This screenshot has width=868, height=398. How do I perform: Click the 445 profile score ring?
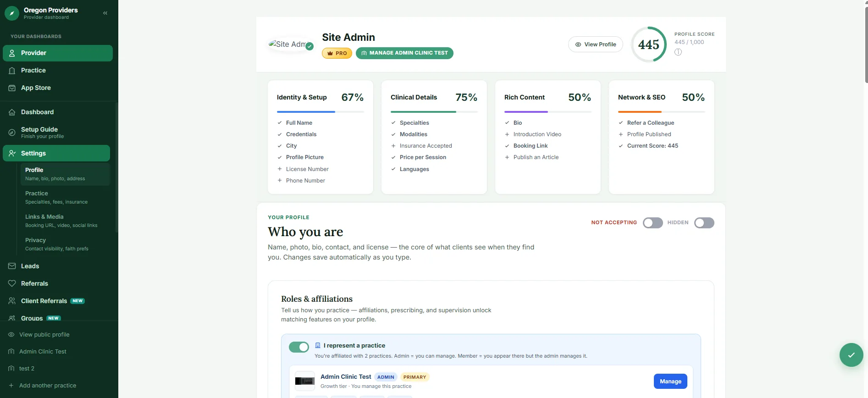(x=649, y=44)
